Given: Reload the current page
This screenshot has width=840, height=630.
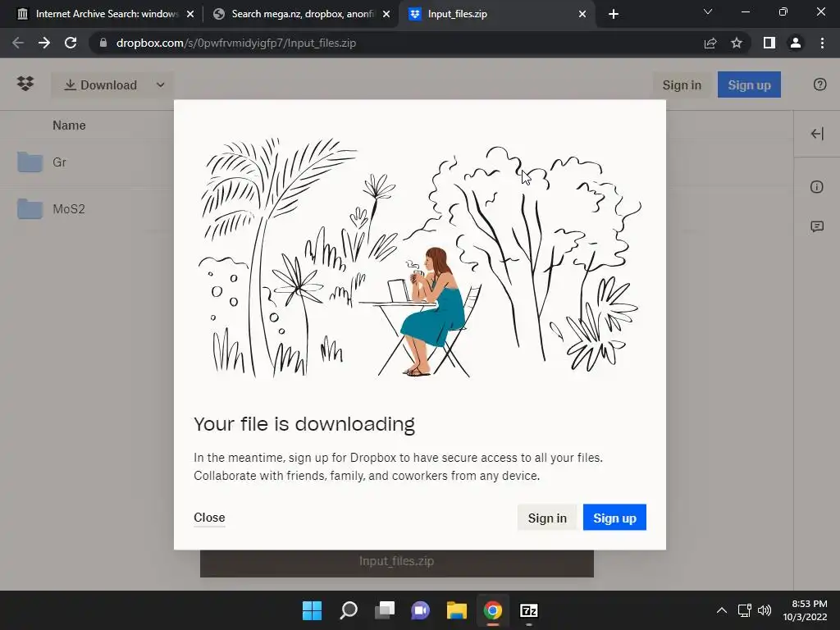Looking at the screenshot, I should click(x=71, y=43).
